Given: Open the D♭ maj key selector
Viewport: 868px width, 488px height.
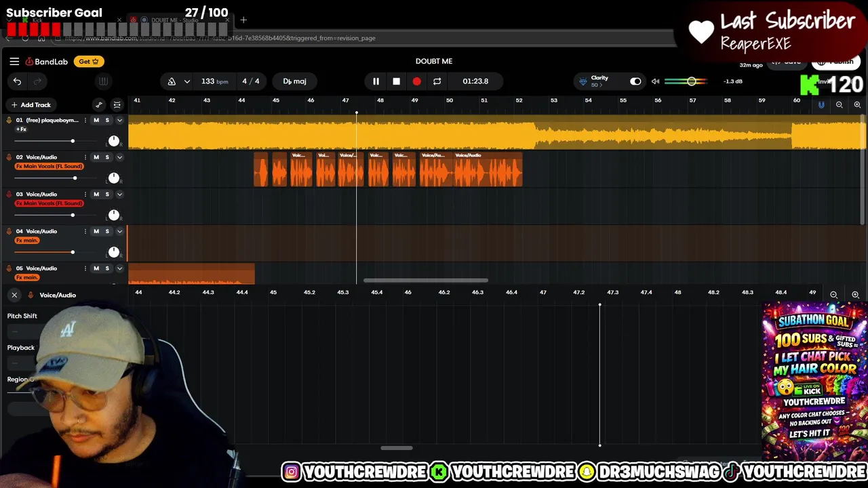Looking at the screenshot, I should pos(294,81).
